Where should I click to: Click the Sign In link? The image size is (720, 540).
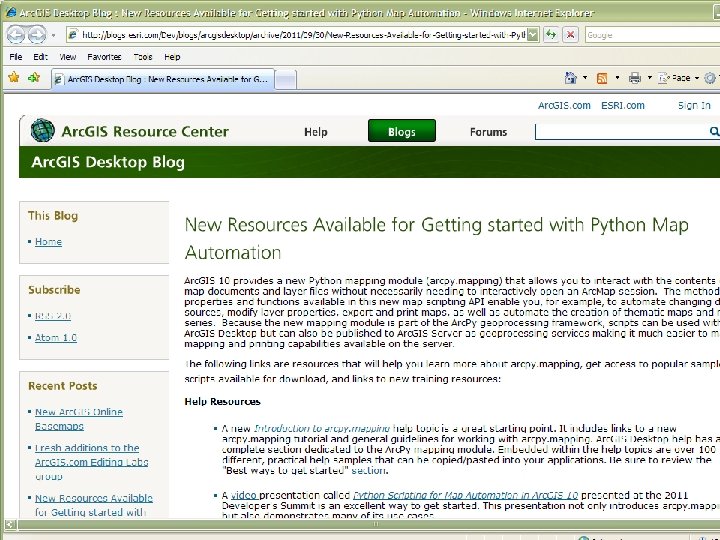pos(694,106)
